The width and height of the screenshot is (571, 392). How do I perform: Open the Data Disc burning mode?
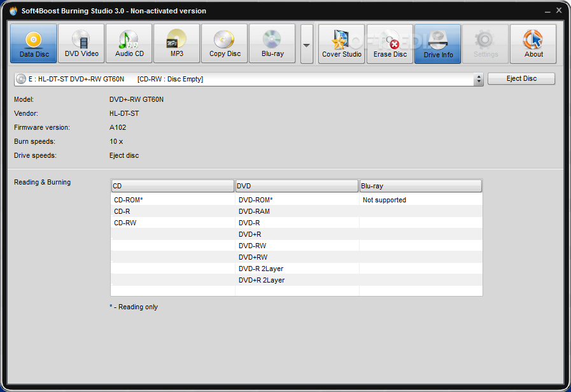click(x=34, y=43)
